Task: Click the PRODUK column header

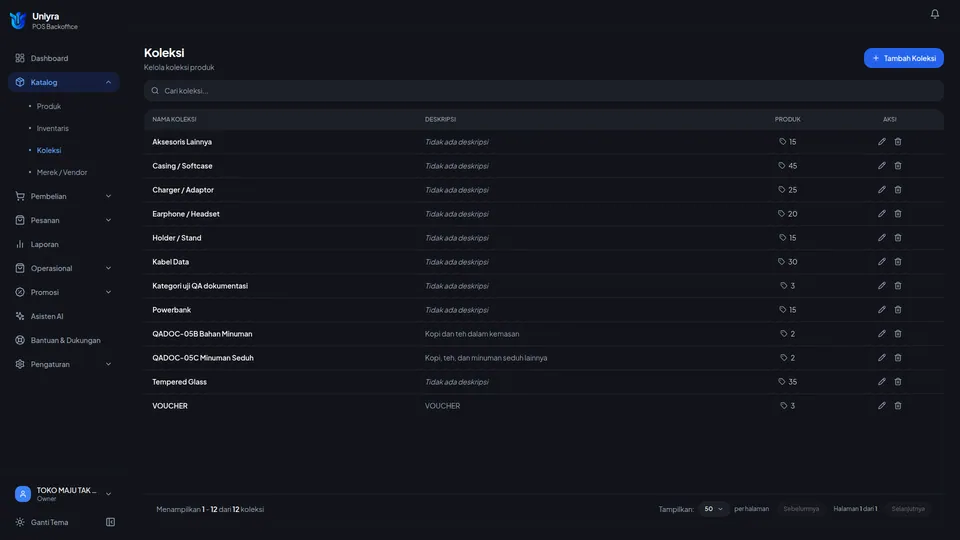Action: coord(787,119)
